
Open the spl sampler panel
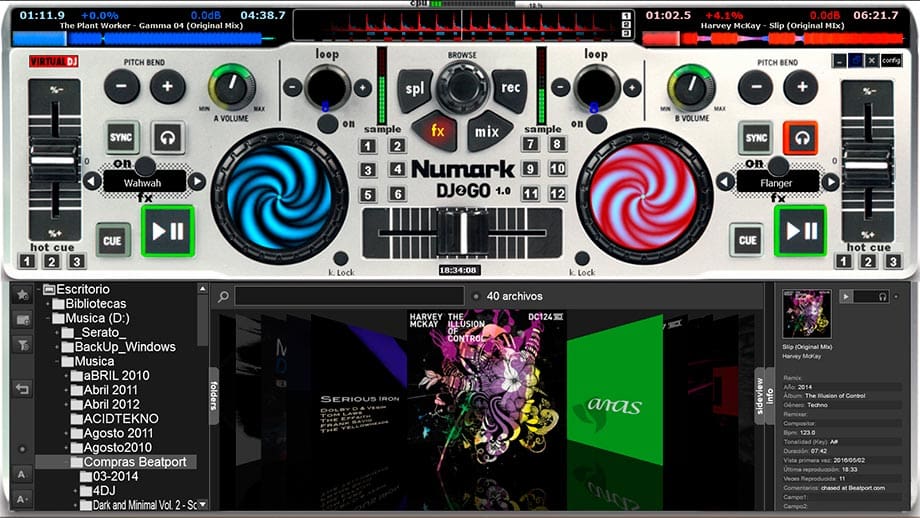tap(415, 90)
